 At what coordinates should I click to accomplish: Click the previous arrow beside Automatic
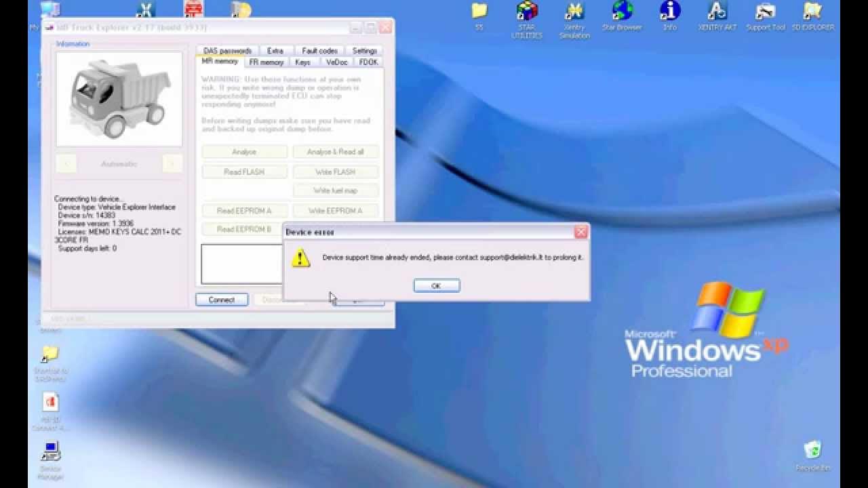click(66, 163)
